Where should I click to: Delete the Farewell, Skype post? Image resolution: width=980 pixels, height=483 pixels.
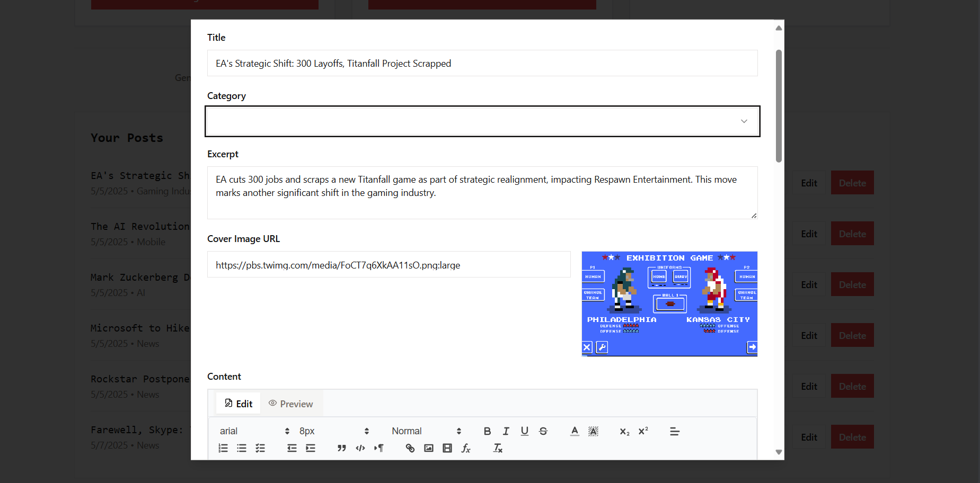pyautogui.click(x=852, y=437)
